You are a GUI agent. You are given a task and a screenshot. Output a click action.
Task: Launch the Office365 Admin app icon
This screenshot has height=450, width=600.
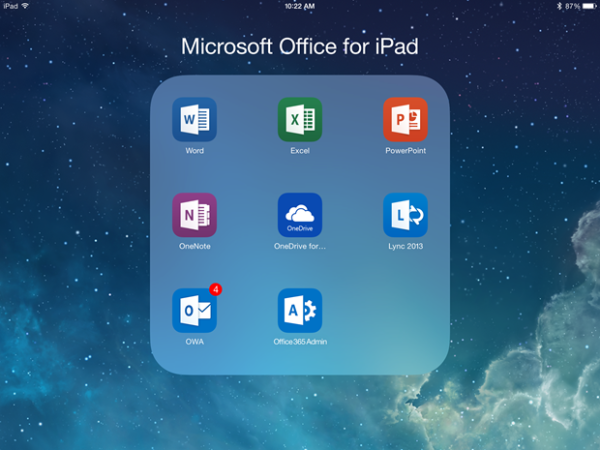299,311
